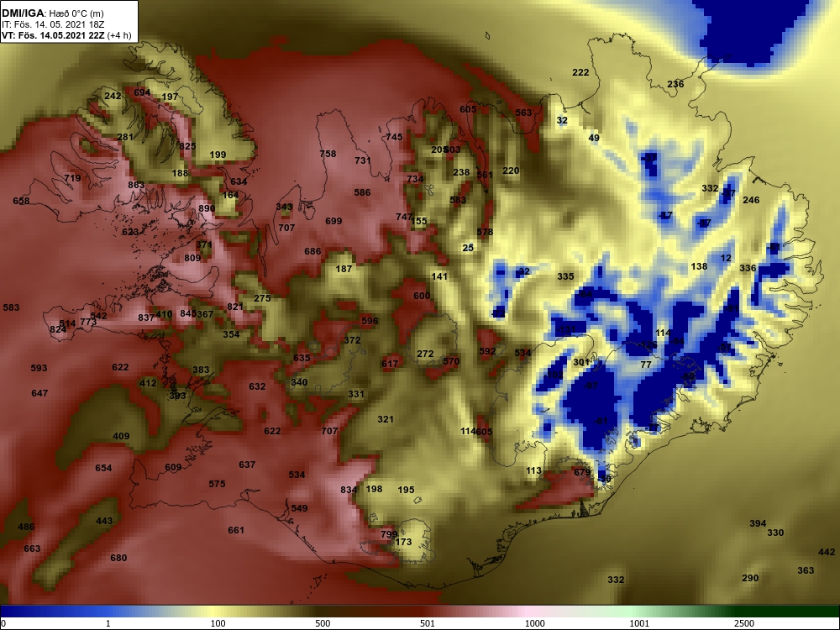The width and height of the screenshot is (840, 630).
Task: Click the map value '113'
Action: click(533, 471)
